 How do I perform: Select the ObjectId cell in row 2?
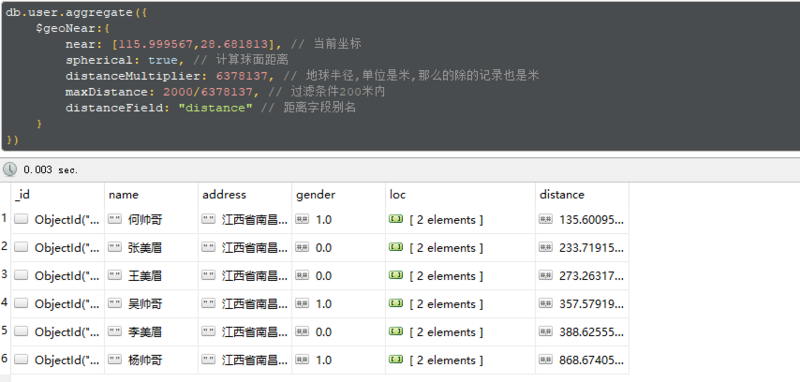57,248
